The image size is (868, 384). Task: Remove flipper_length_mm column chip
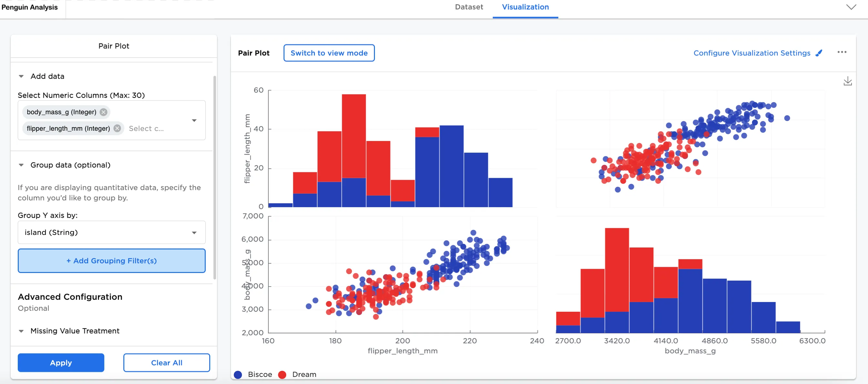[117, 128]
